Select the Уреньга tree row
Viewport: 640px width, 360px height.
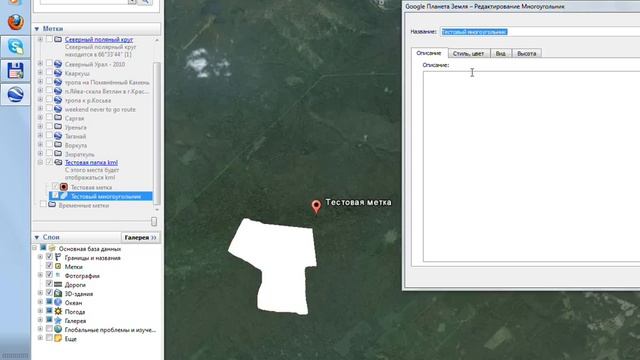76,127
